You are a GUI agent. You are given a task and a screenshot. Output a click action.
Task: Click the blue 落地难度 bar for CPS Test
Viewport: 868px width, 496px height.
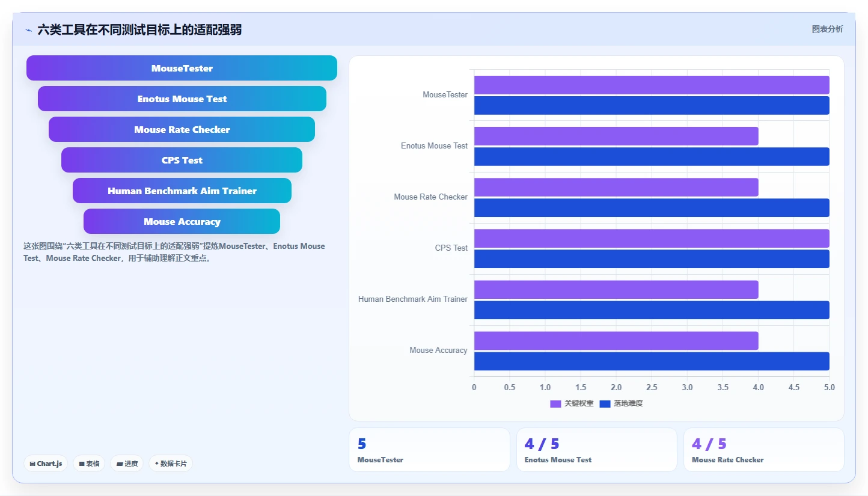(x=652, y=259)
